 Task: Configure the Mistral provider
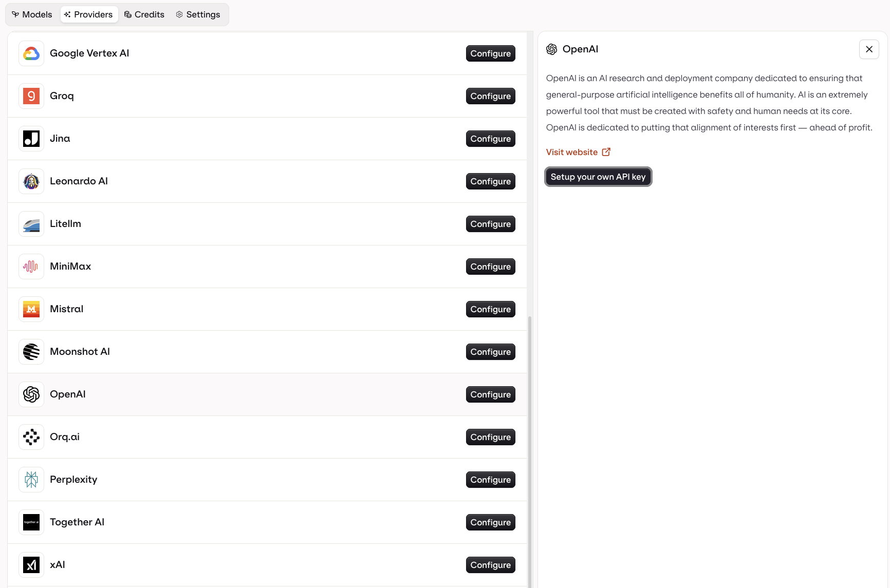pos(491,309)
